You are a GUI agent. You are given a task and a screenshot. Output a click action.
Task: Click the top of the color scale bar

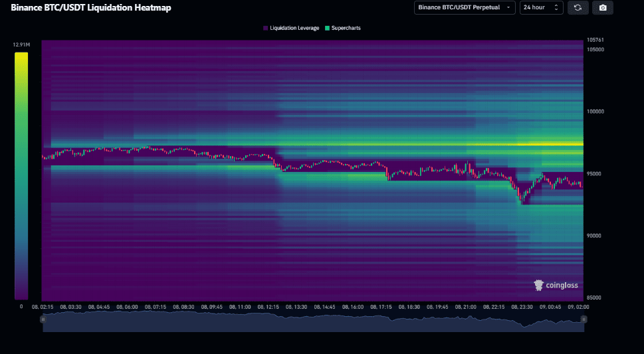(x=21, y=54)
